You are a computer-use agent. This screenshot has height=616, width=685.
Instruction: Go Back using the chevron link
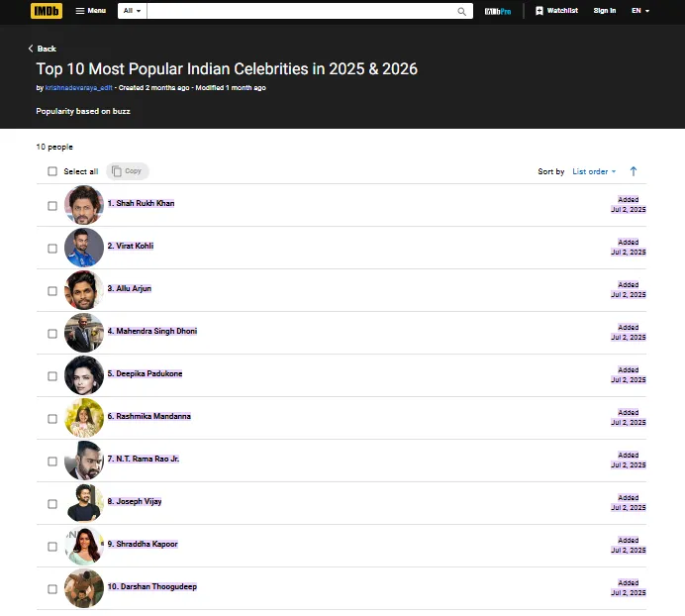coord(43,49)
